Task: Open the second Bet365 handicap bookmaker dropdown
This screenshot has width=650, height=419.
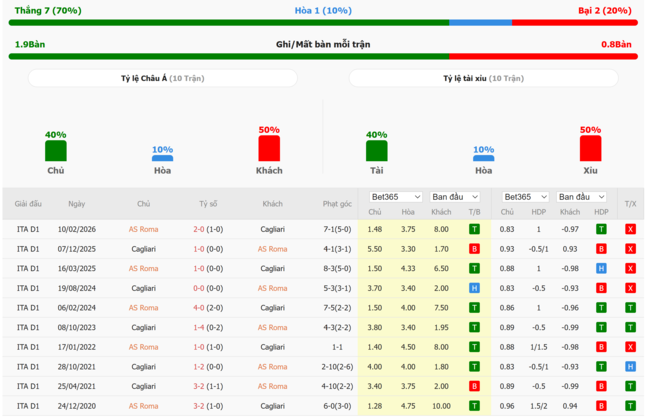Action: pyautogui.click(x=525, y=197)
